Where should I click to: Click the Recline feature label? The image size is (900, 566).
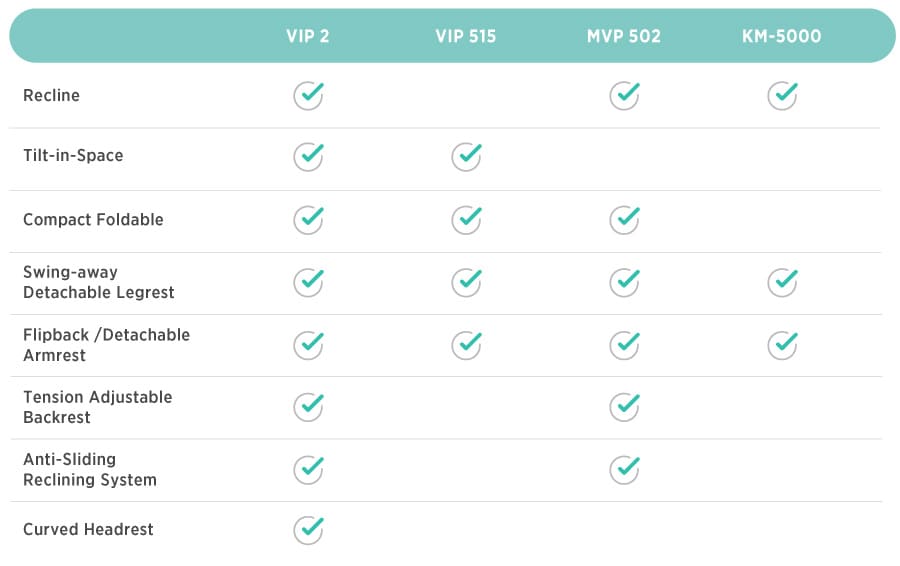tap(51, 95)
